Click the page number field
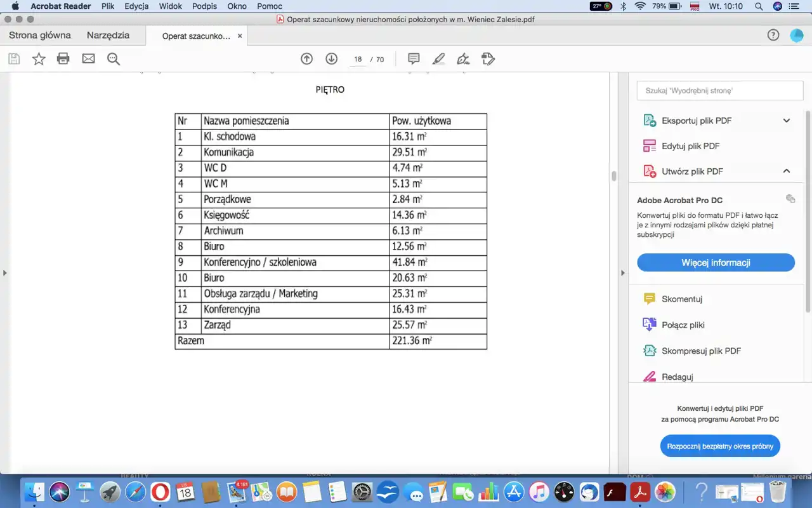 [358, 59]
